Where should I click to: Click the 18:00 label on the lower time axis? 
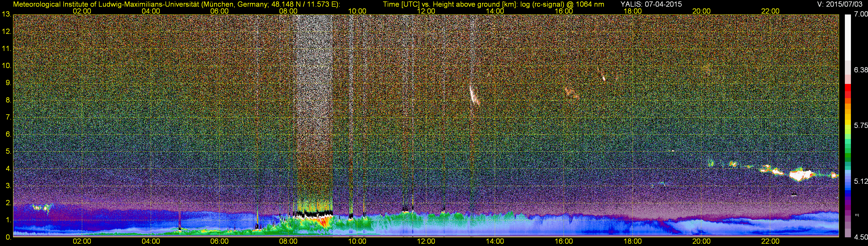click(632, 241)
